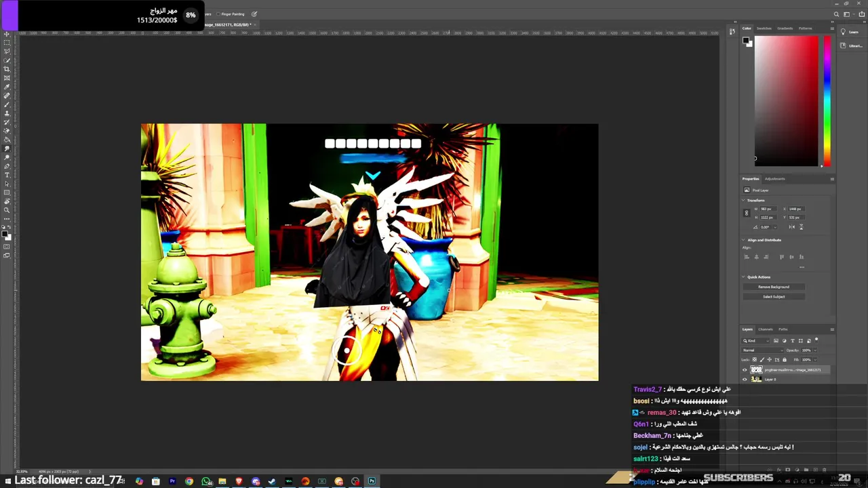
Task: Toggle the layer filtering on/off switch
Action: click(x=816, y=340)
